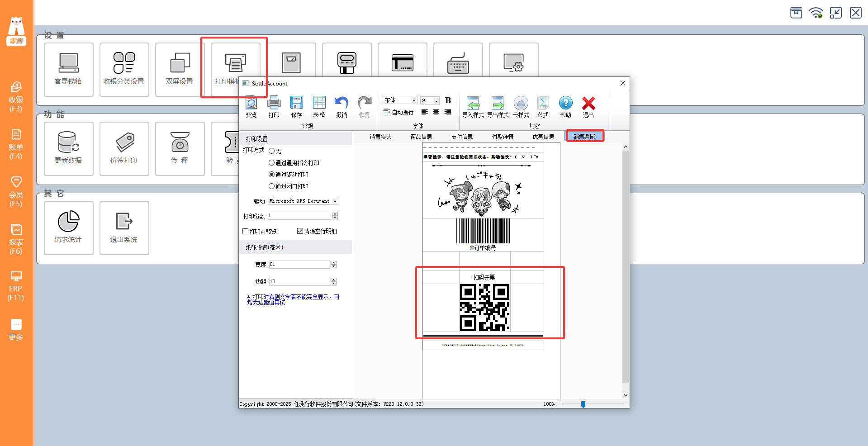Undo with the 撤销 arrow icon
This screenshot has height=446, width=868.
click(342, 107)
